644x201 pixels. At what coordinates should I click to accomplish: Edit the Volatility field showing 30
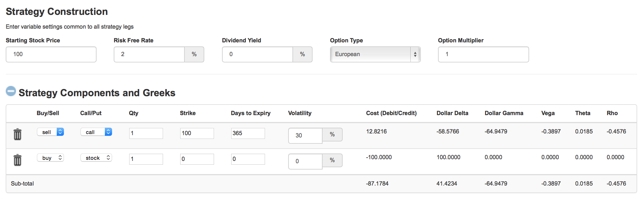pyautogui.click(x=305, y=135)
